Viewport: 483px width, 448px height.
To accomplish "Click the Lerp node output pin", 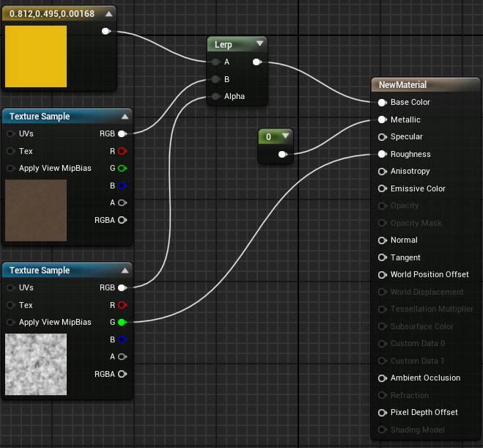I will [x=257, y=62].
